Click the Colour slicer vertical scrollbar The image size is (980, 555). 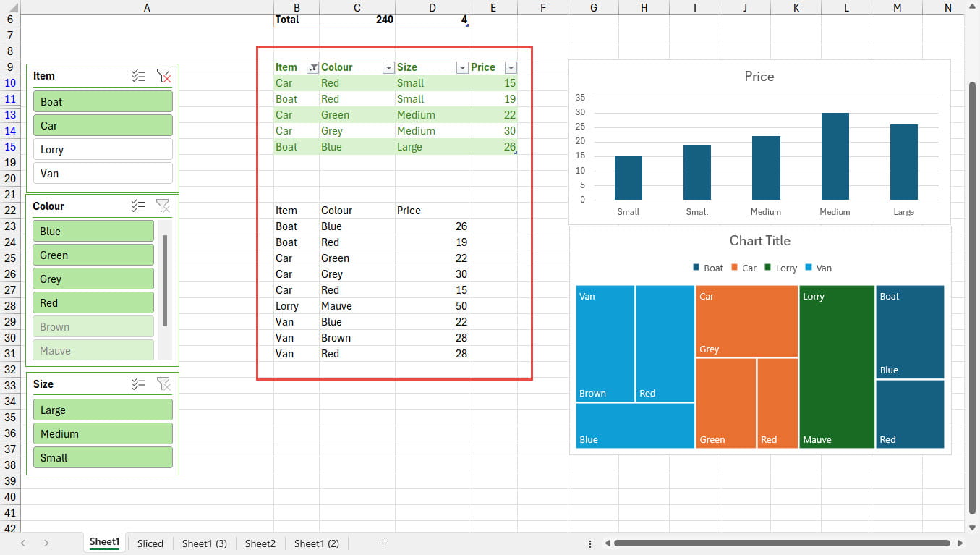[165, 281]
